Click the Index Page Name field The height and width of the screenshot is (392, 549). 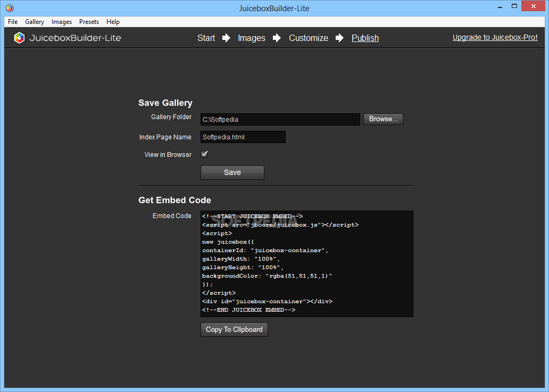(243, 137)
